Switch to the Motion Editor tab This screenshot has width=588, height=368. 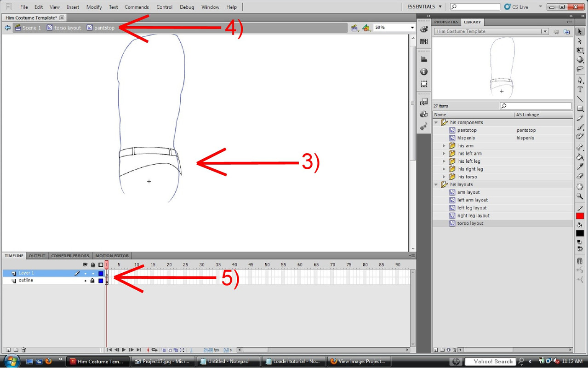(x=112, y=256)
